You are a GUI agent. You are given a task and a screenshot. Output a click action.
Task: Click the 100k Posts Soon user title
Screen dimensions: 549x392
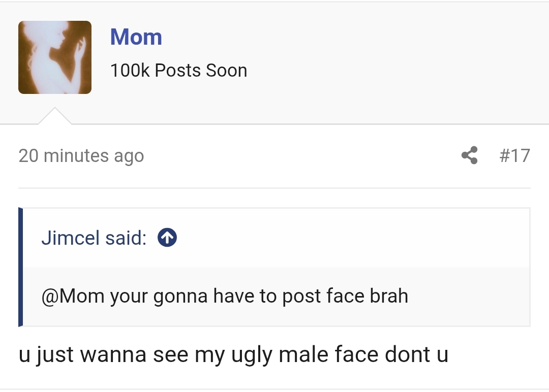point(179,71)
